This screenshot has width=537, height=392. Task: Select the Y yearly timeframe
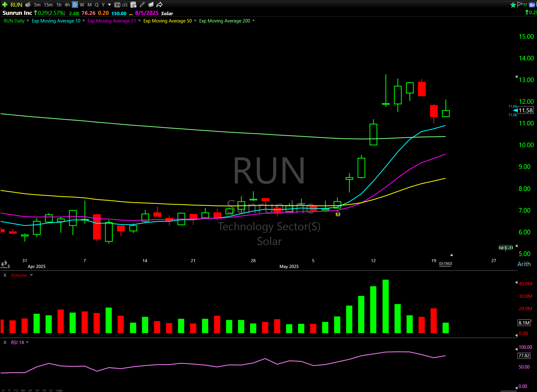(103, 5)
